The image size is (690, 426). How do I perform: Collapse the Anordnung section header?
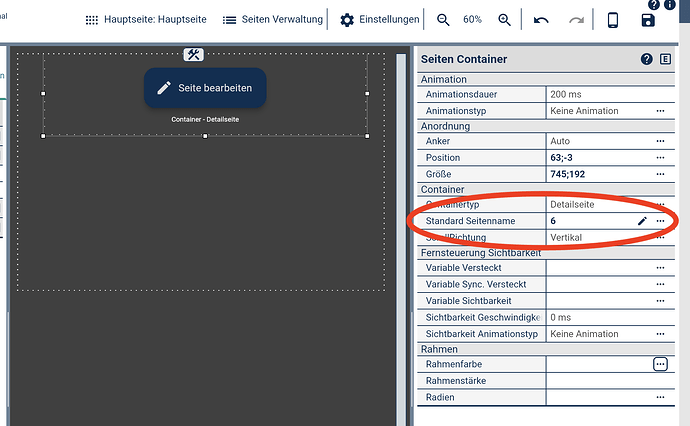pos(546,126)
